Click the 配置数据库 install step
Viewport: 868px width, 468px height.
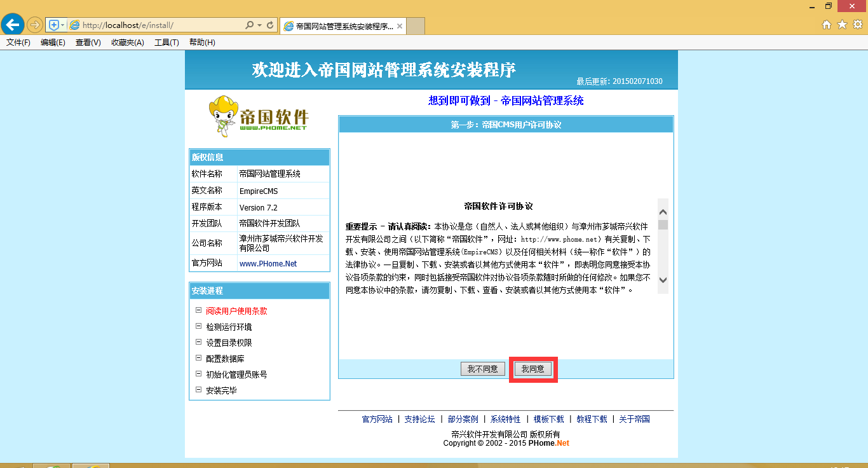(x=225, y=359)
